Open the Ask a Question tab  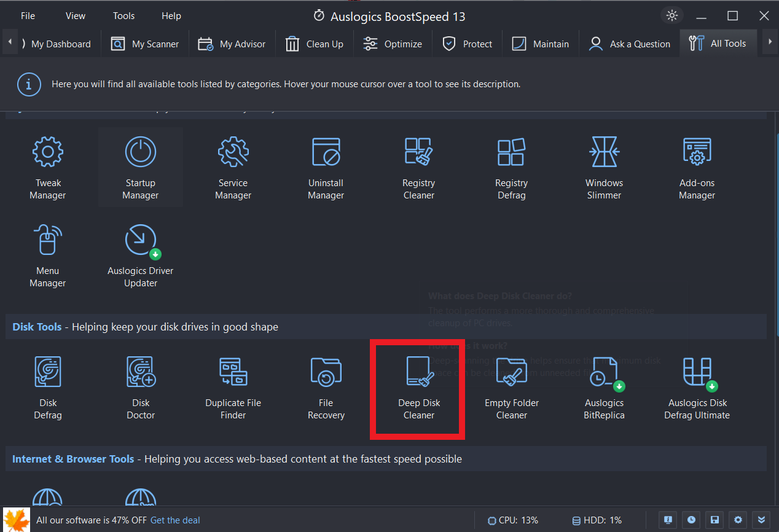630,44
